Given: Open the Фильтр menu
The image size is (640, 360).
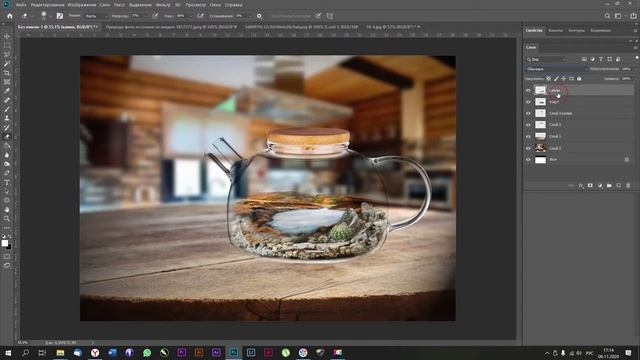Looking at the screenshot, I should point(163,5).
